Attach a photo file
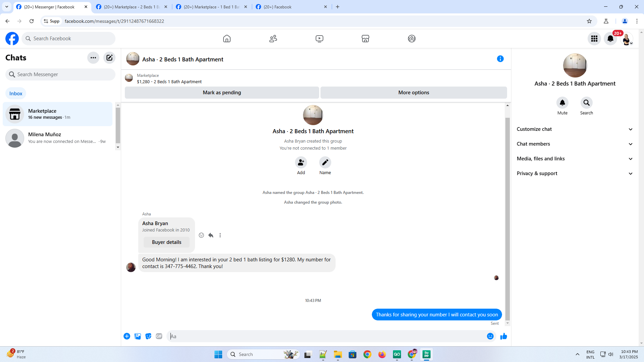This screenshot has height=362, width=644. 138,336
